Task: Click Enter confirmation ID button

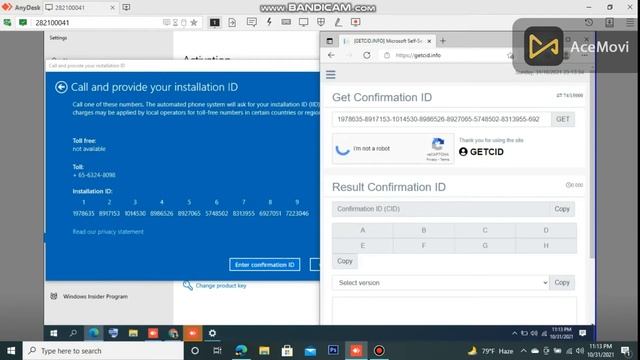Action: click(264, 264)
